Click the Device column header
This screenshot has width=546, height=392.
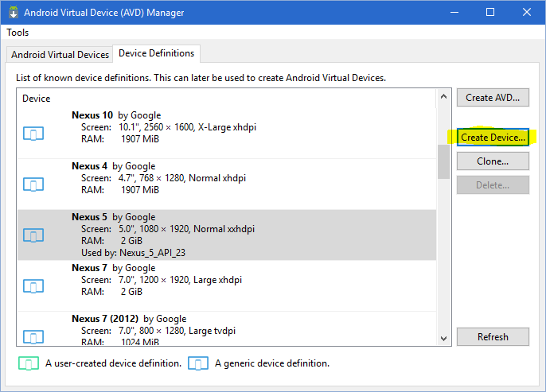pyautogui.click(x=37, y=99)
